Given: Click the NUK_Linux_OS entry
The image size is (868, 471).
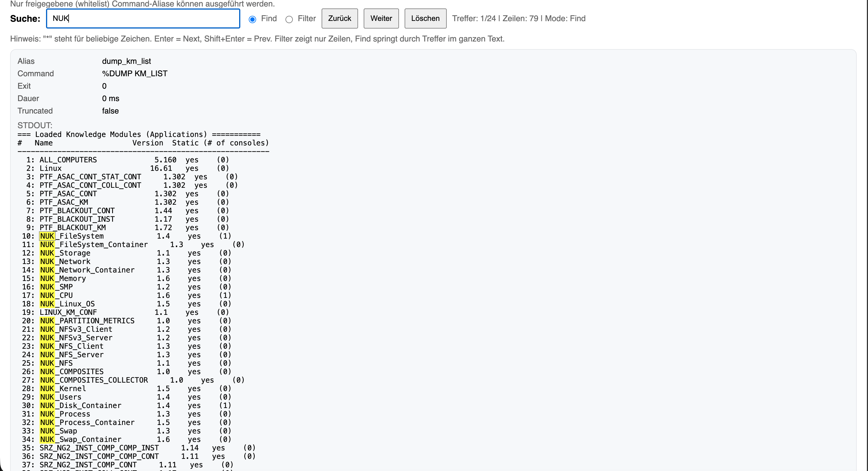Looking at the screenshot, I should [x=67, y=304].
